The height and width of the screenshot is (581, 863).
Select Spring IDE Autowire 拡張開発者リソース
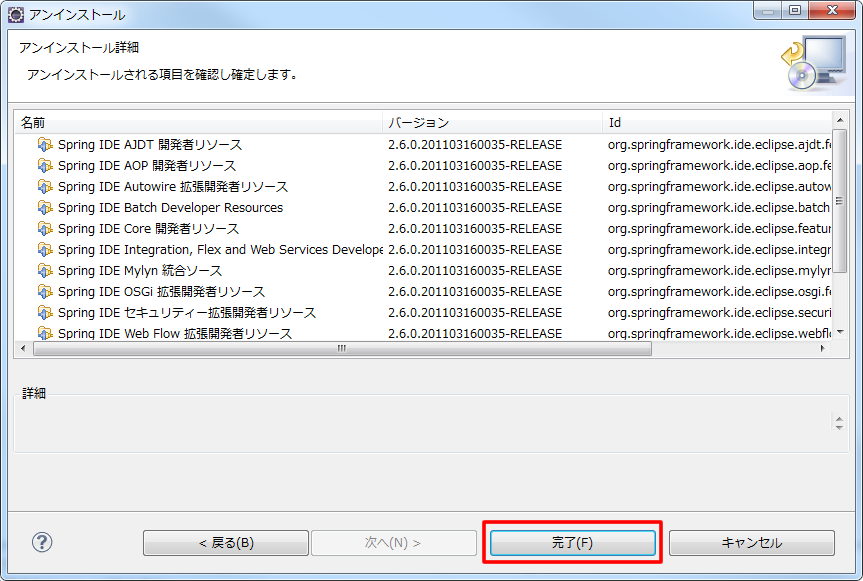click(x=423, y=187)
